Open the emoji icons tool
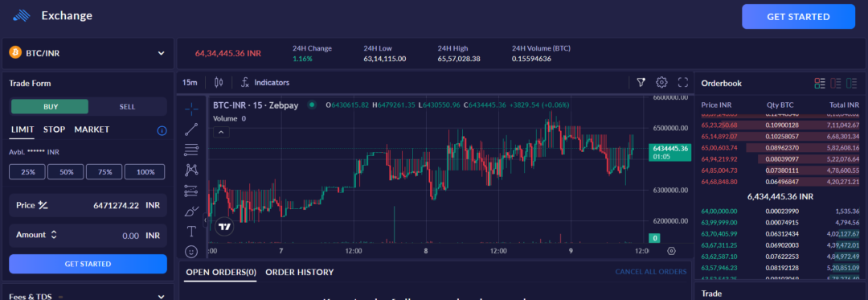Image resolution: width=868 pixels, height=300 pixels. [x=191, y=251]
